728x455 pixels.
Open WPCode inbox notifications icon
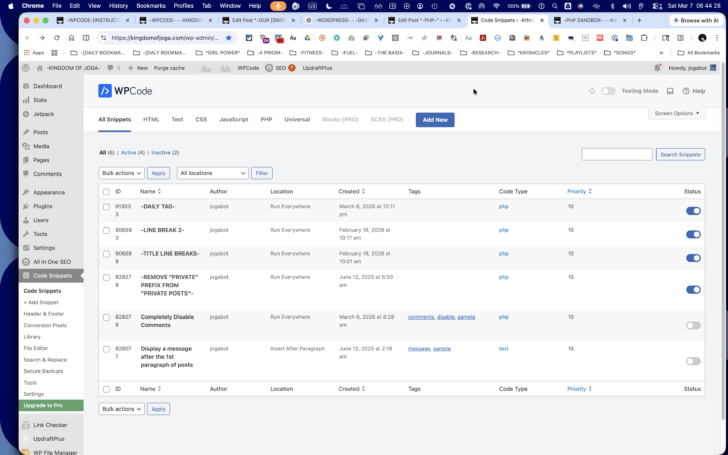click(x=670, y=91)
